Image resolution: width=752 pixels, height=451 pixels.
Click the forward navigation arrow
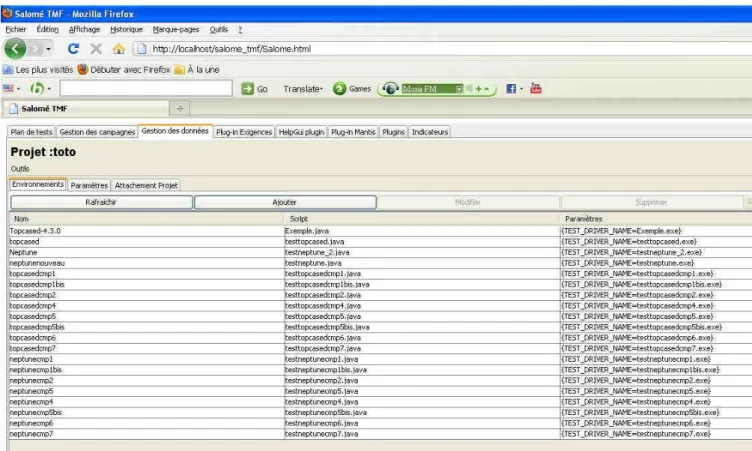[x=35, y=49]
